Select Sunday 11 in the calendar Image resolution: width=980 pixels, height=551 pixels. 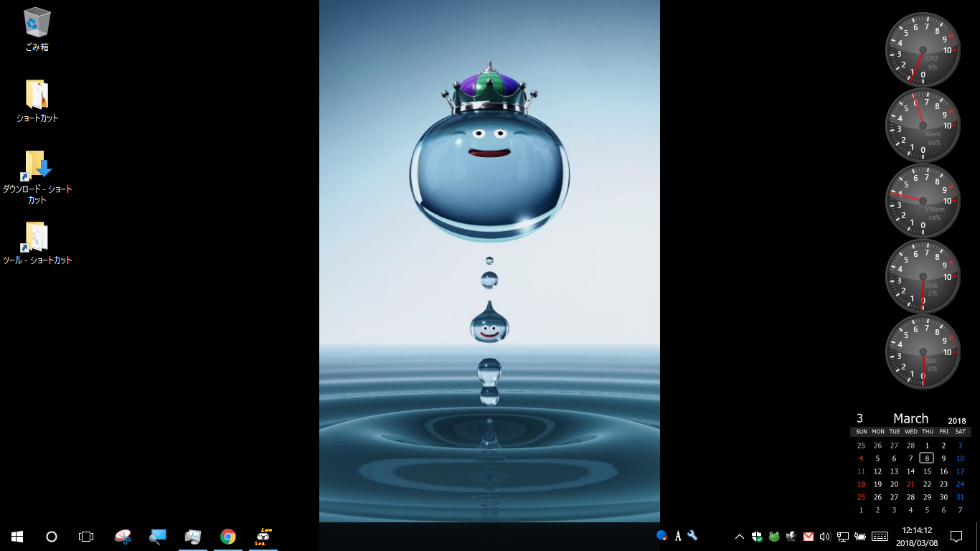click(x=861, y=471)
